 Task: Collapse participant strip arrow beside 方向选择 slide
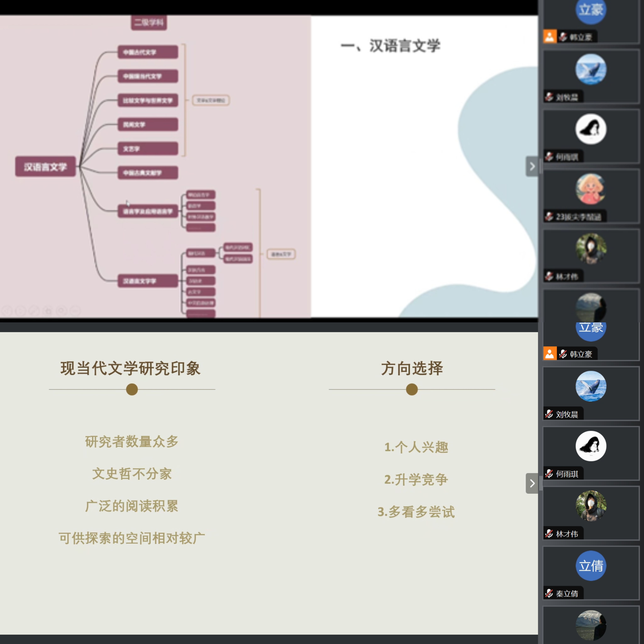tap(532, 483)
